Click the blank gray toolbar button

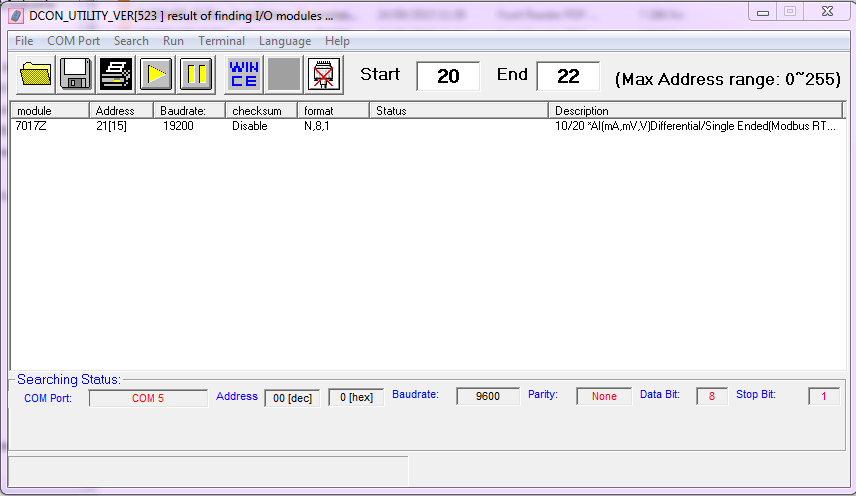(x=283, y=75)
